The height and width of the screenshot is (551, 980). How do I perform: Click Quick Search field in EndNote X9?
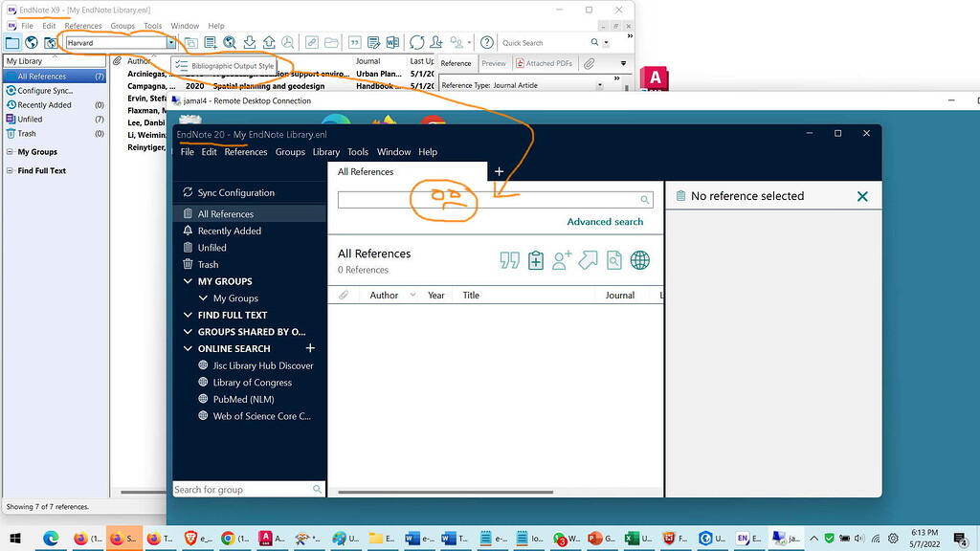(544, 42)
